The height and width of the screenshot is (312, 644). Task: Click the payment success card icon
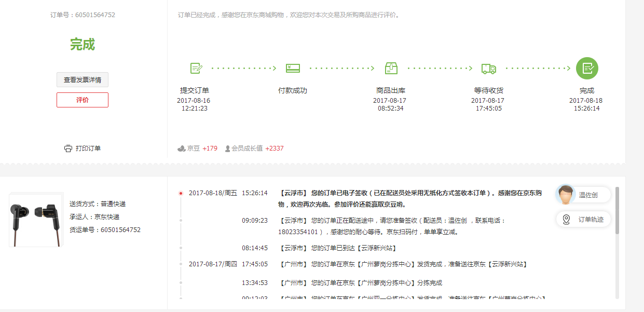coord(293,68)
